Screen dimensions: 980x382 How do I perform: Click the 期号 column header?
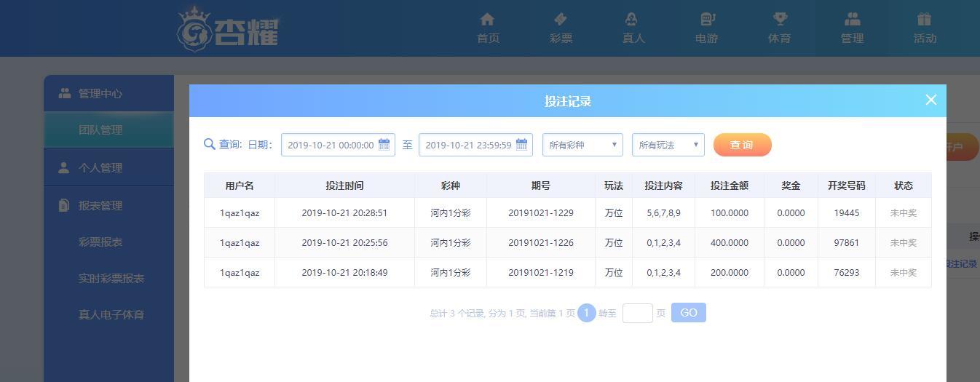tap(541, 186)
